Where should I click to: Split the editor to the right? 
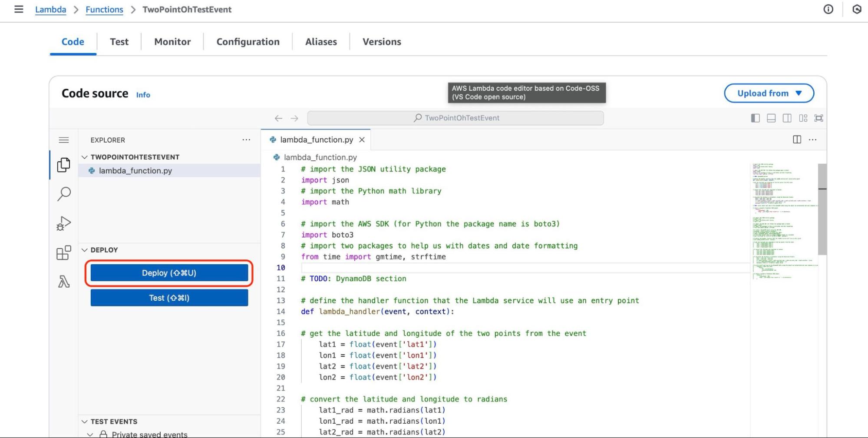[797, 139]
